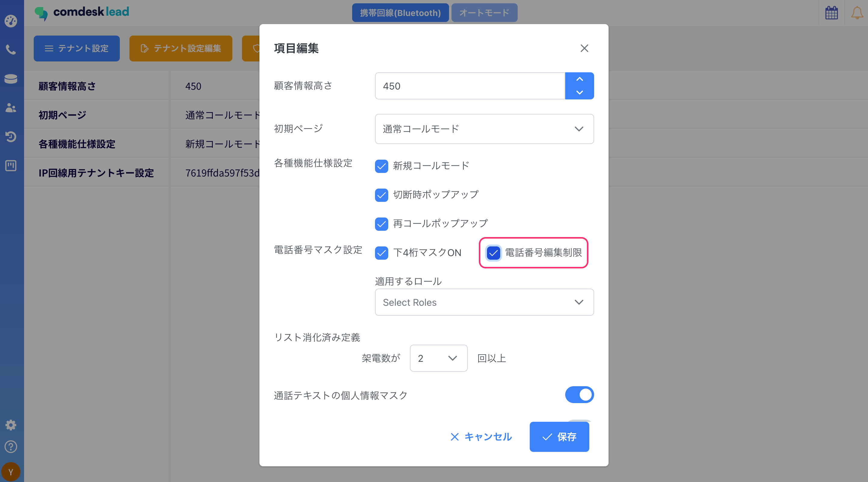Click the comdesk lead logo
This screenshot has height=482, width=868.
coord(82,13)
